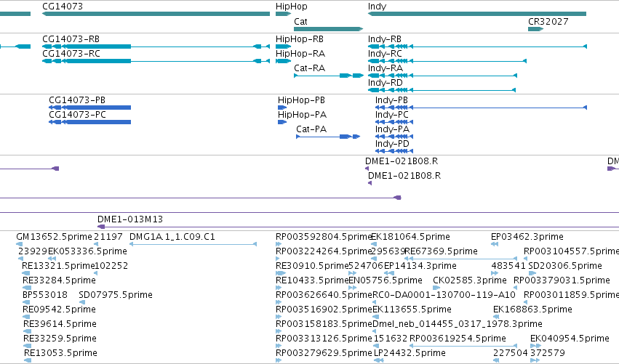This screenshot has width=619, height=364.
Task: Click EST RE33284.5prime
Action: (59, 280)
